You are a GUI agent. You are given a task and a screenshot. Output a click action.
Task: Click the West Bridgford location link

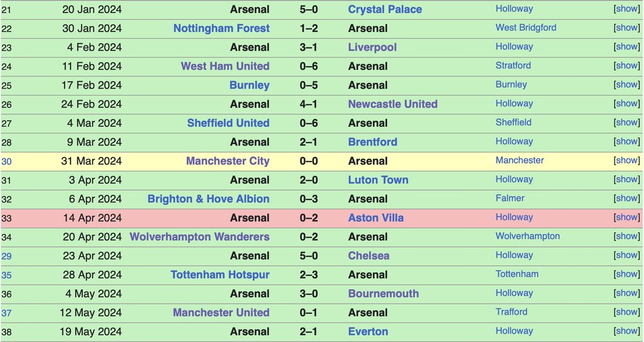coord(526,28)
